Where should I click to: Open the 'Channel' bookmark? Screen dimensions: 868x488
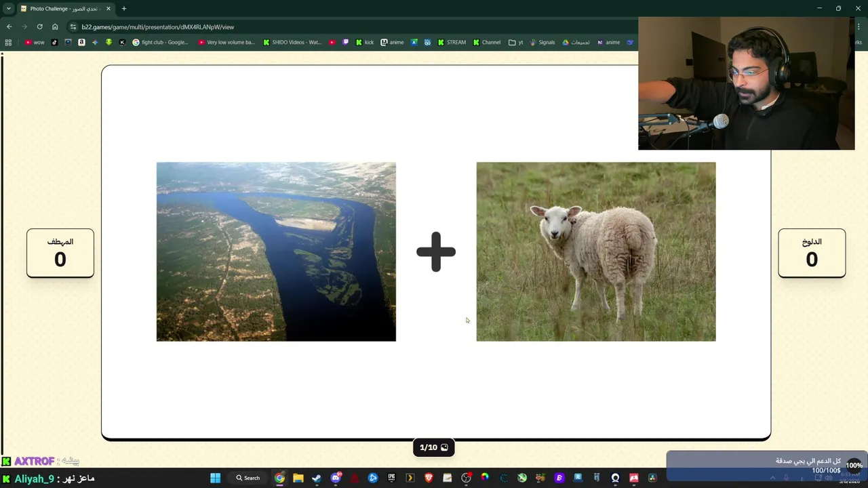[487, 42]
